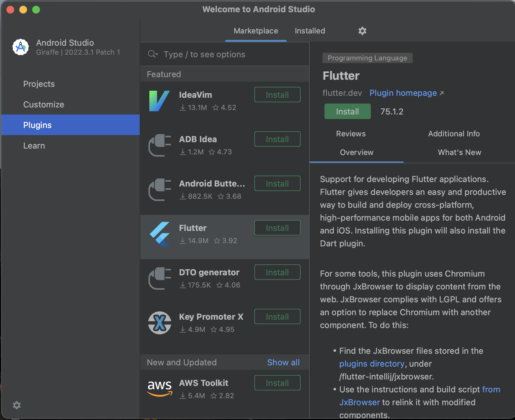Install Flutter using the green filled button
515x420 pixels.
coord(347,112)
